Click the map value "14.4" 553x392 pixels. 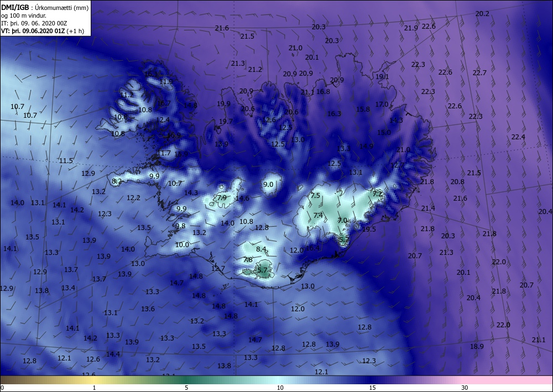113,354
